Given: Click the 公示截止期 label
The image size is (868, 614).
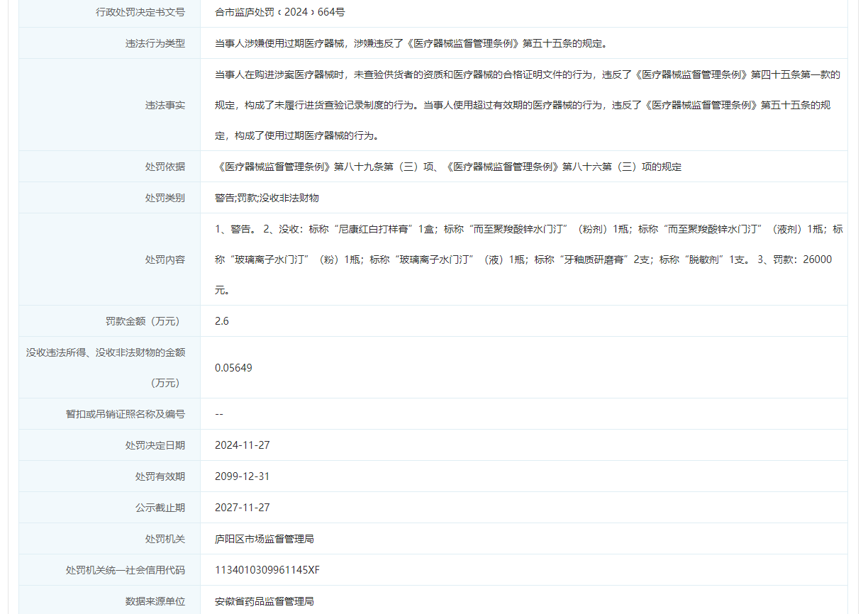Looking at the screenshot, I should coord(160,508).
